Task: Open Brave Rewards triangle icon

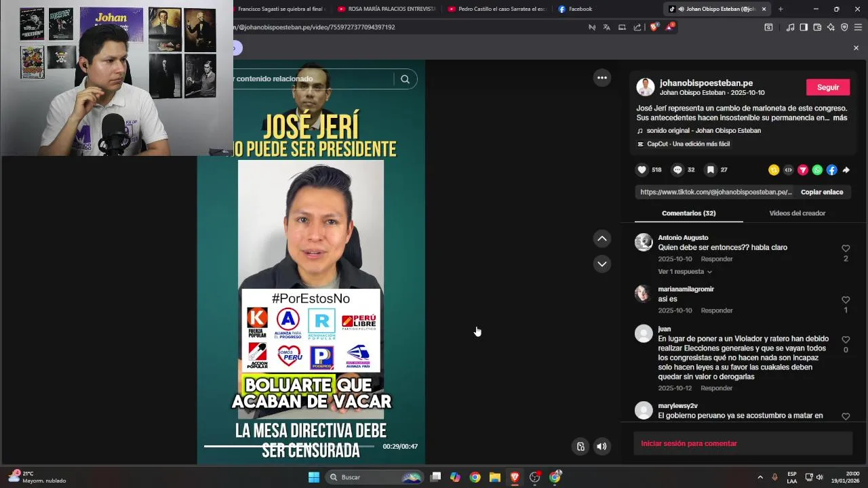Action: (x=670, y=27)
